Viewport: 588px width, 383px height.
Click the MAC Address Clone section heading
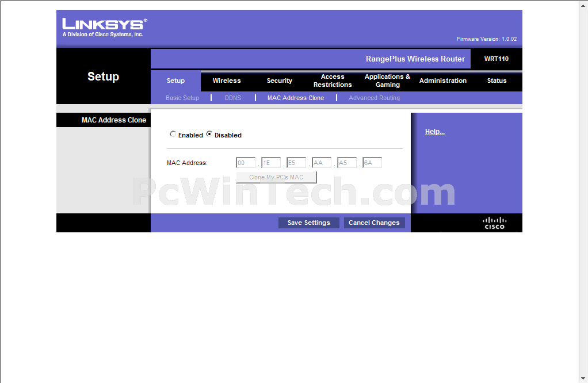pos(113,120)
